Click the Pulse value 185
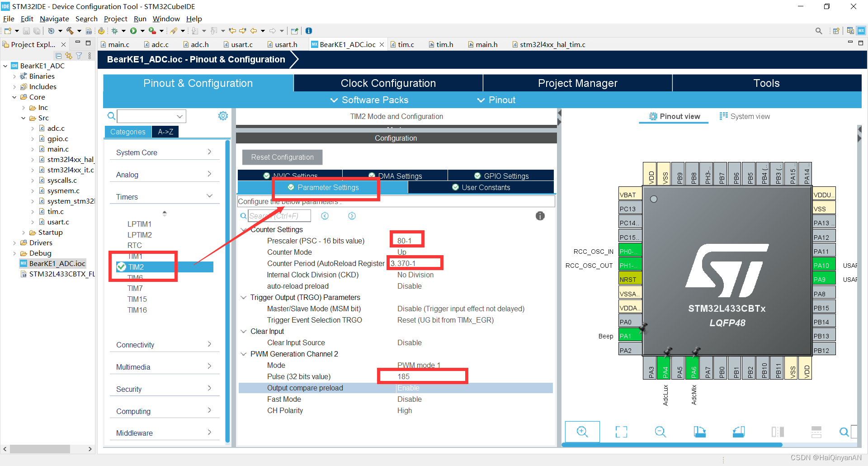The height and width of the screenshot is (466, 868). pos(404,376)
